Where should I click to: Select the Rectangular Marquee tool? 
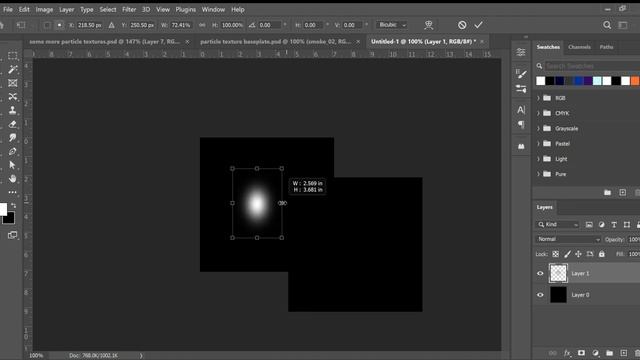13,55
